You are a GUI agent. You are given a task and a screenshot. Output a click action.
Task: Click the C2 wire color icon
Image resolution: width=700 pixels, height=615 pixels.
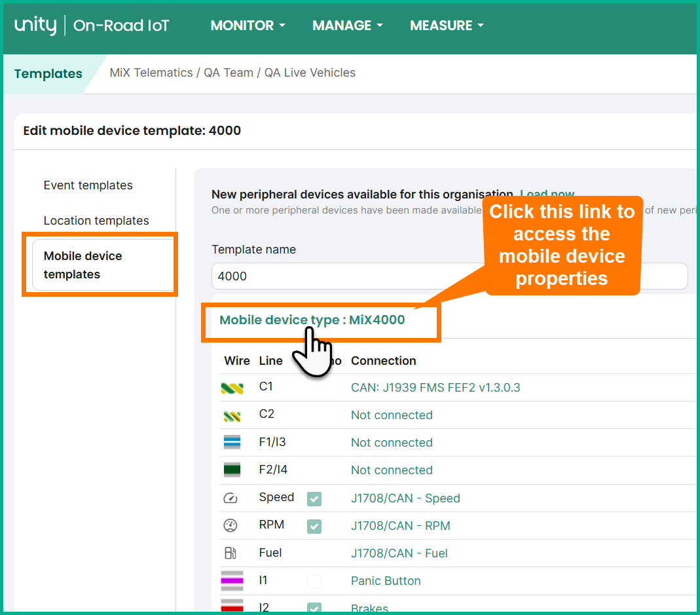click(232, 416)
